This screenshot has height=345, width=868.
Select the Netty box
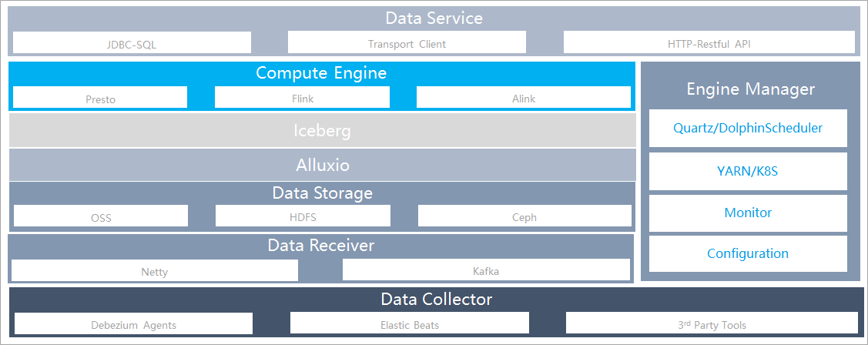tap(155, 270)
